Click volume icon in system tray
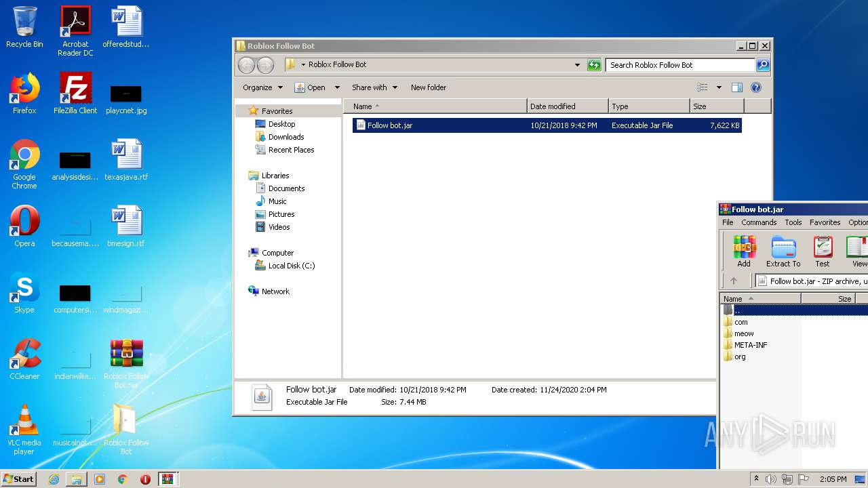 pos(771,479)
